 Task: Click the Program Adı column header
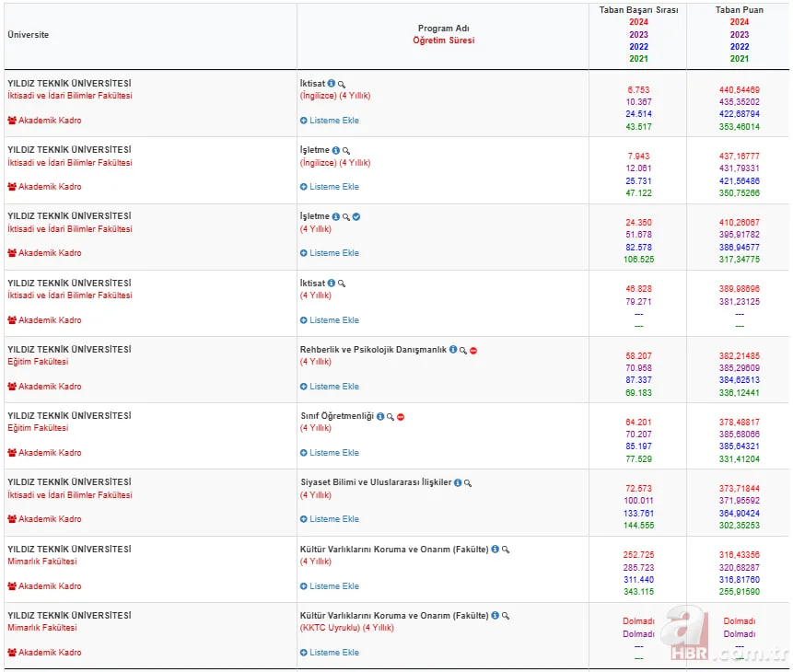443,29
